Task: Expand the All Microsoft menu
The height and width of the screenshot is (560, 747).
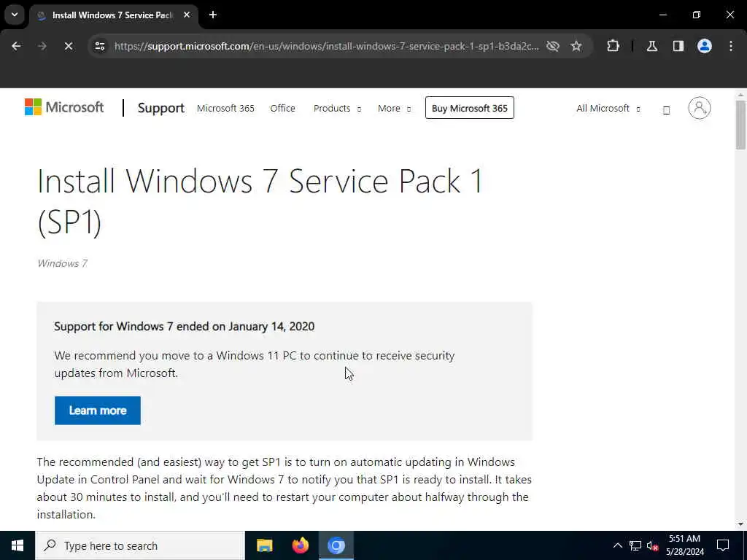Action: click(608, 108)
